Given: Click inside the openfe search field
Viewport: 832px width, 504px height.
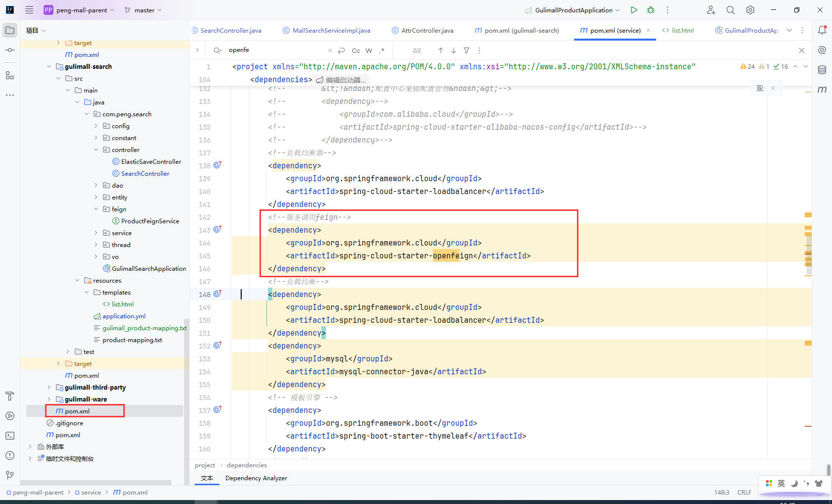Looking at the screenshot, I should click(276, 50).
